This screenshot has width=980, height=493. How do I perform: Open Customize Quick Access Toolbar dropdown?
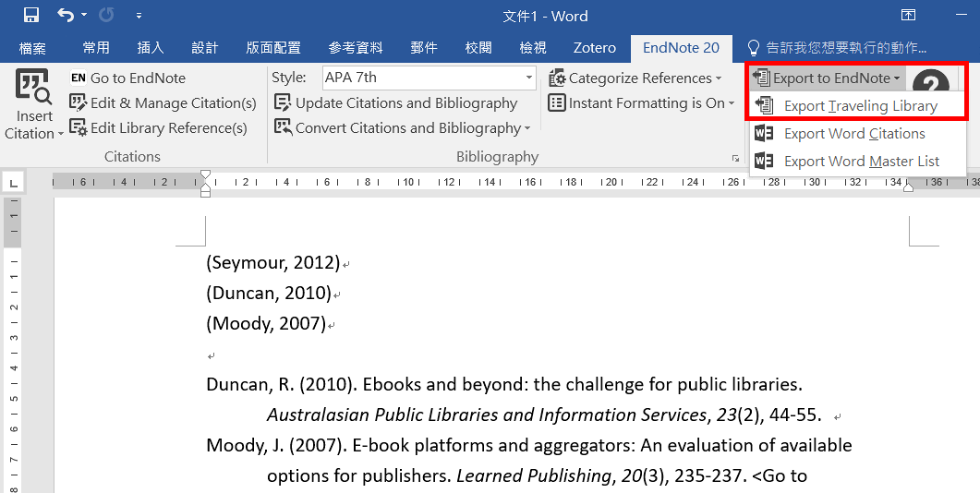139,16
